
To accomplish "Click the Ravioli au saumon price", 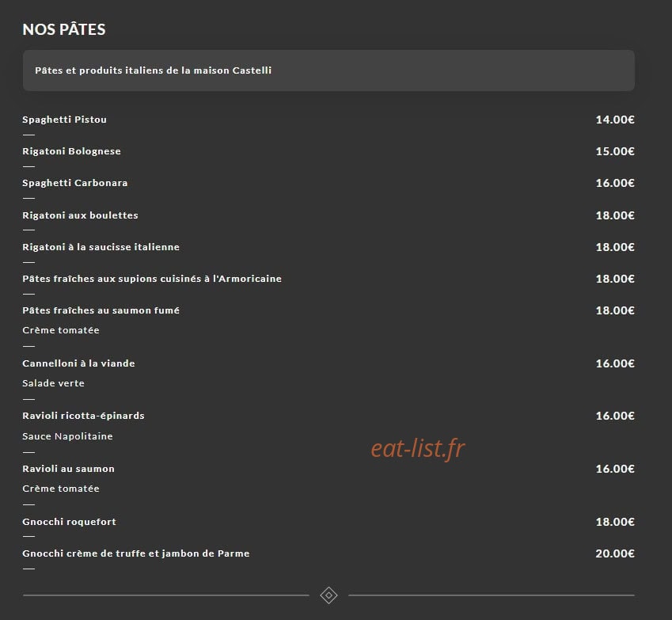I will [615, 469].
